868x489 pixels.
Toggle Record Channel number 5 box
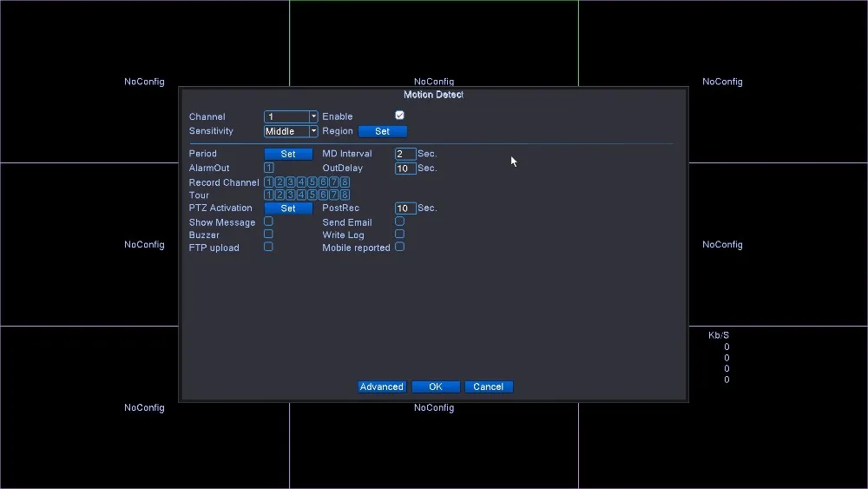[312, 182]
